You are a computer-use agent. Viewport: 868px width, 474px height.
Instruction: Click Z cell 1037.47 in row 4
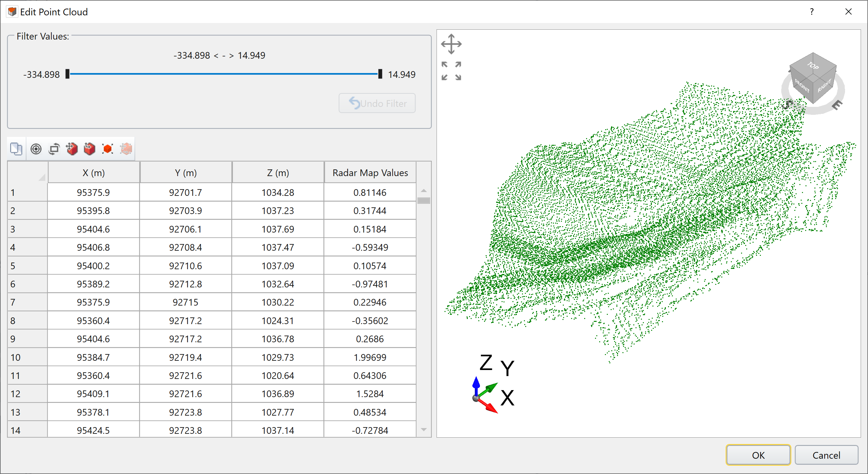(278, 248)
